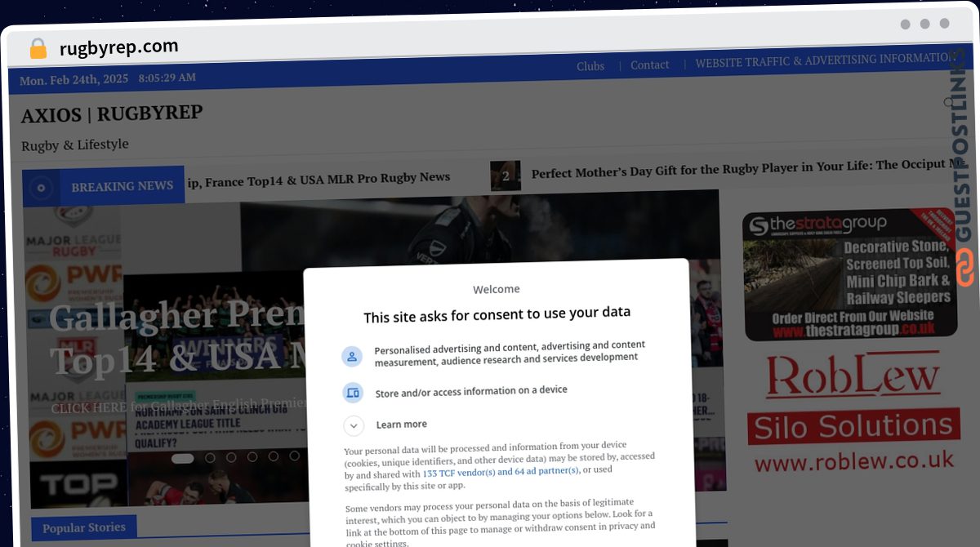The width and height of the screenshot is (980, 547).
Task: Click the BREAKING NEWS label
Action: click(x=122, y=186)
